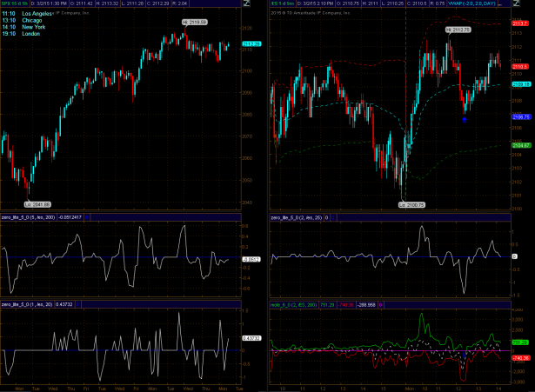Click the red -740.36 axis tag in mole panel

521,358
